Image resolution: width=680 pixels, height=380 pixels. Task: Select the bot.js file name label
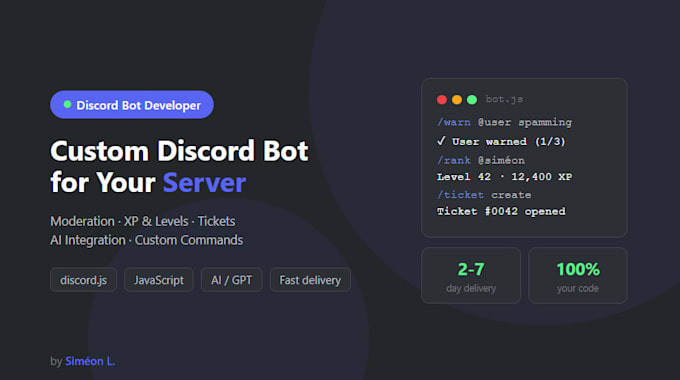504,99
